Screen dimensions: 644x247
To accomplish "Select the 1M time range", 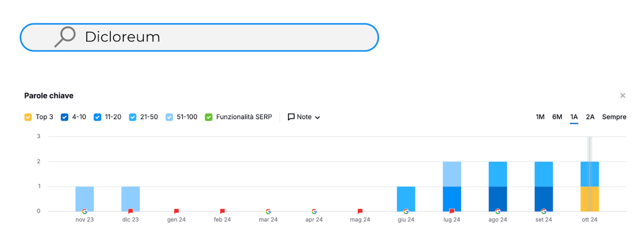I will pyautogui.click(x=540, y=117).
